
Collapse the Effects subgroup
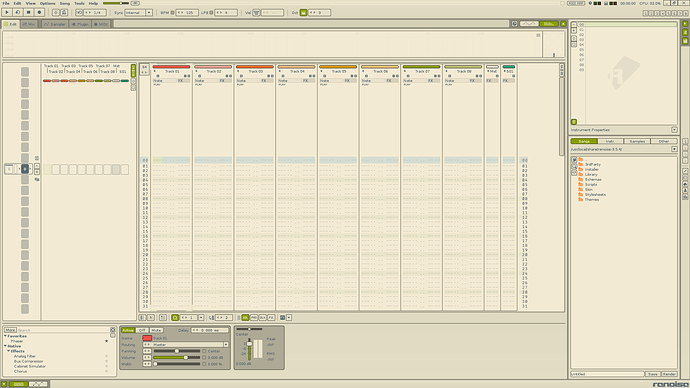tap(9, 351)
